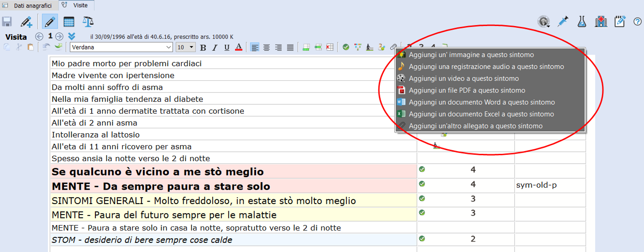Click the help question mark icon

pyautogui.click(x=637, y=21)
